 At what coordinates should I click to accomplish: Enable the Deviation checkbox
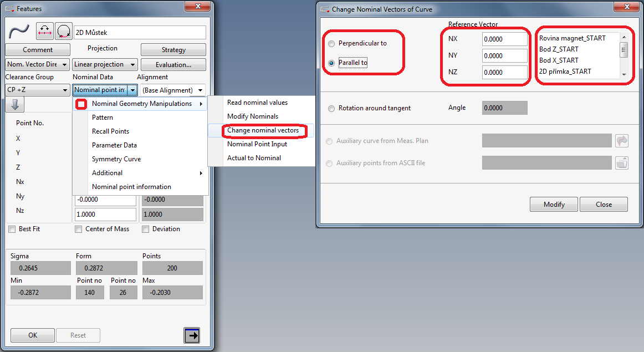coord(145,229)
